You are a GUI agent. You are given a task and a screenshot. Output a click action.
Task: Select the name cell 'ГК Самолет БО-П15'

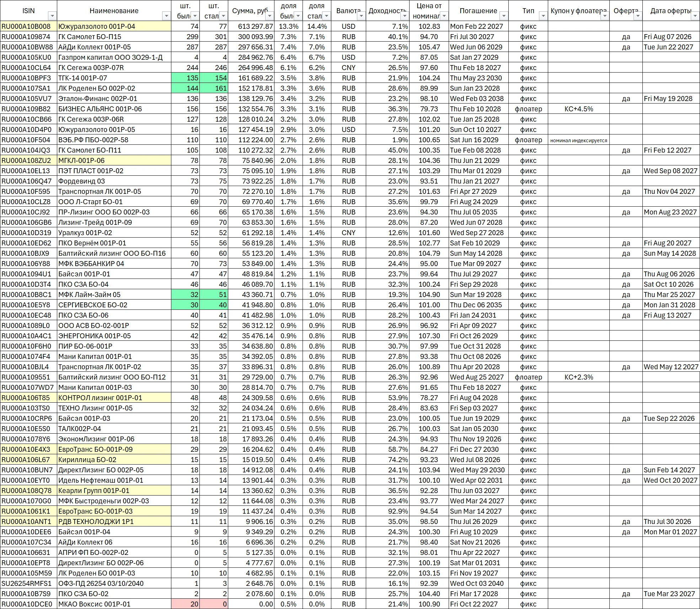tap(114, 37)
